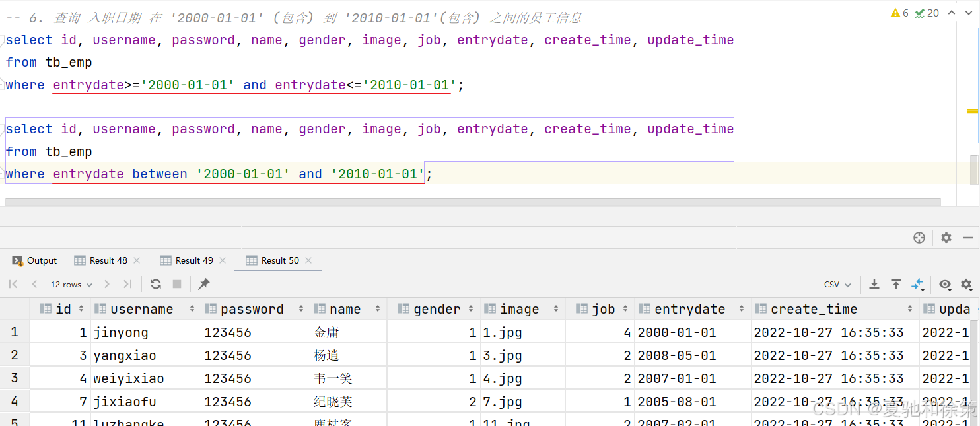Switch to the Result 48 tab
980x426 pixels.
point(101,260)
